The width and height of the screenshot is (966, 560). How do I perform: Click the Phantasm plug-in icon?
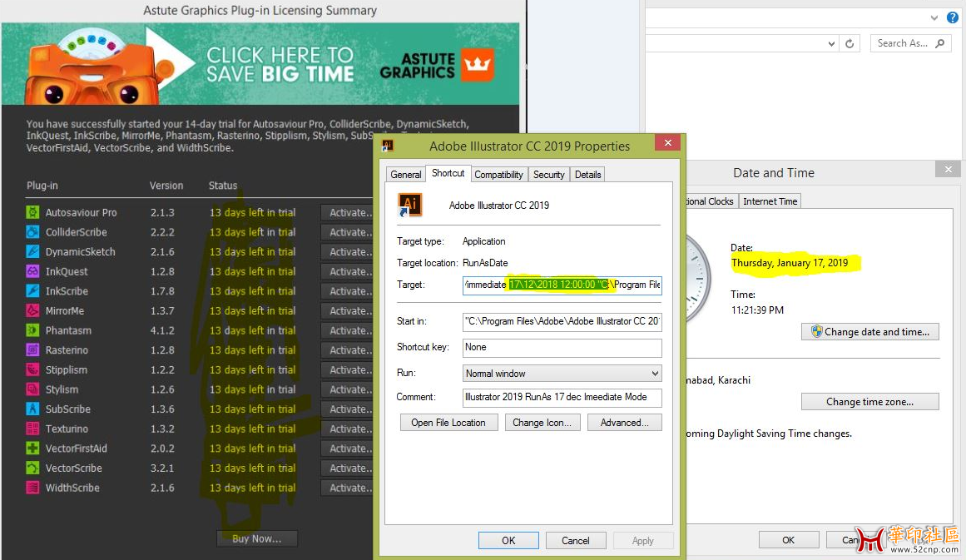(32, 331)
